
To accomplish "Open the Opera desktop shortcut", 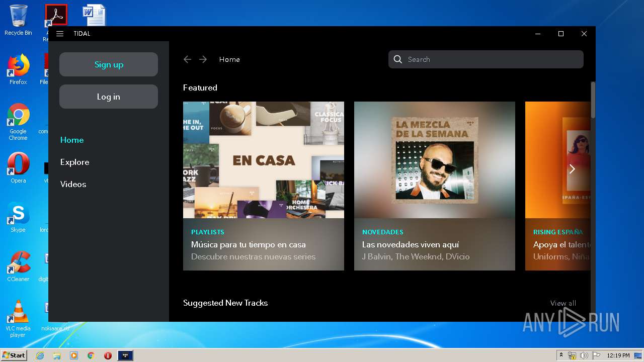I will coord(18,168).
